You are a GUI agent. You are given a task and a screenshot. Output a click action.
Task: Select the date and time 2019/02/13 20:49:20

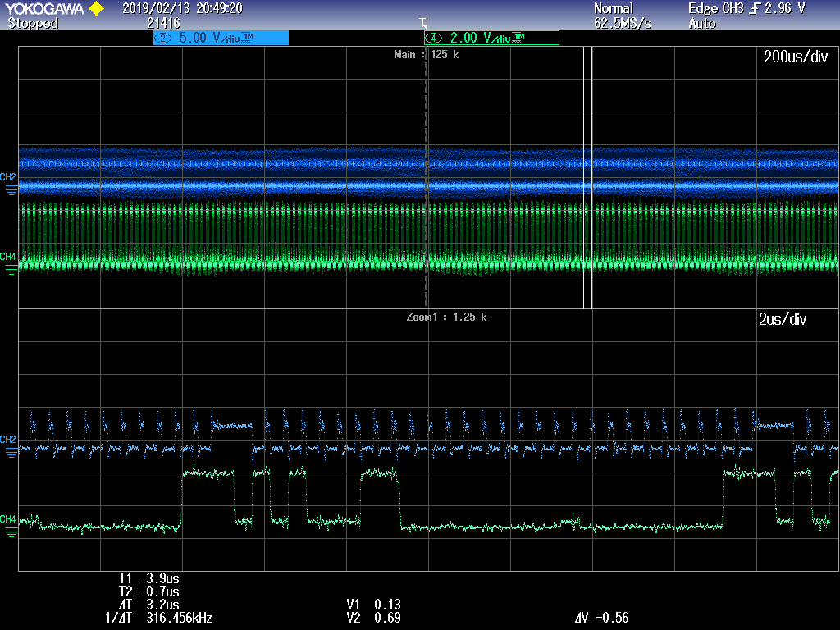click(x=182, y=8)
